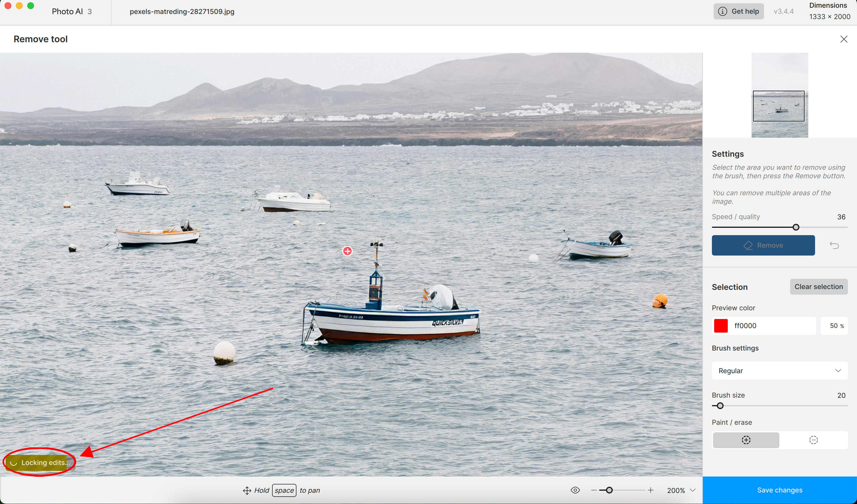
Task: Toggle the eye preview icon
Action: tap(575, 490)
